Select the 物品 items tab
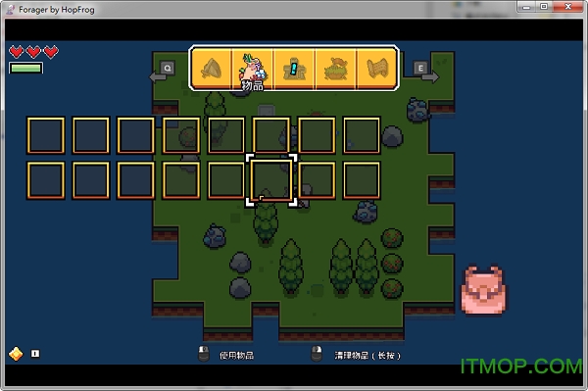This screenshot has height=391, width=588. click(x=253, y=69)
